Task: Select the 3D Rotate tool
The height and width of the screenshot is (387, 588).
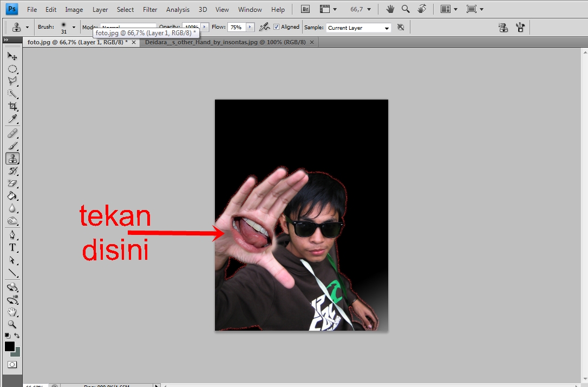Action: [12, 287]
